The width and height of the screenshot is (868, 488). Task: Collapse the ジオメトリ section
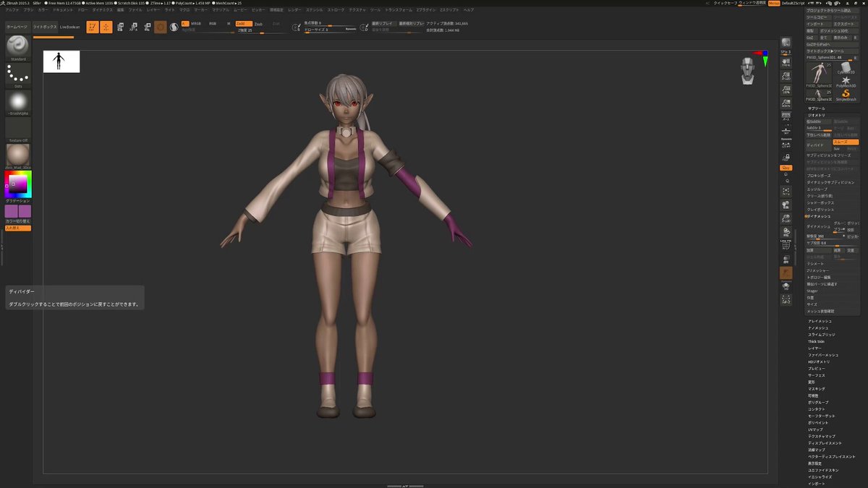point(816,115)
